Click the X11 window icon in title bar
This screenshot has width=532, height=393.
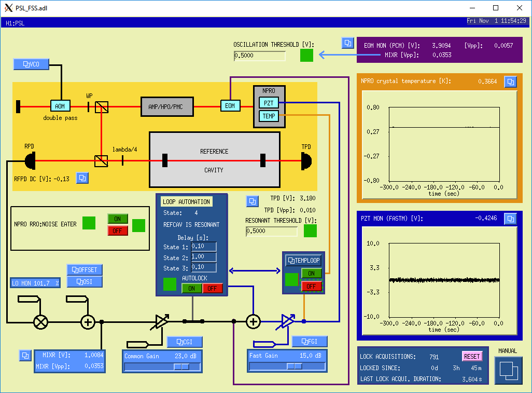coord(8,8)
